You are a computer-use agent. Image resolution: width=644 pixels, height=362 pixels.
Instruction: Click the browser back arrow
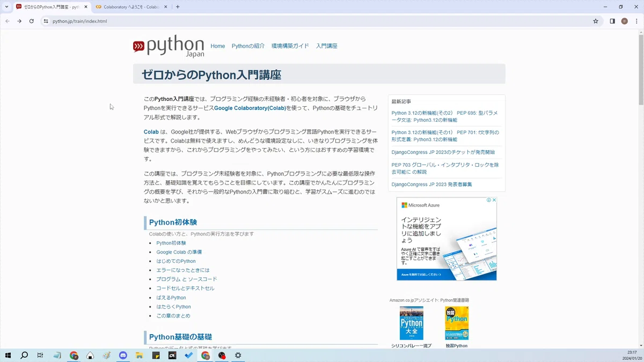8,21
